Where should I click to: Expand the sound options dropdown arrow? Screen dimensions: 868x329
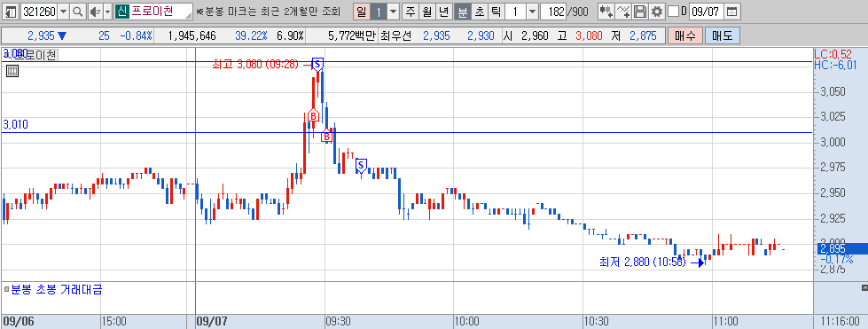pos(107,11)
